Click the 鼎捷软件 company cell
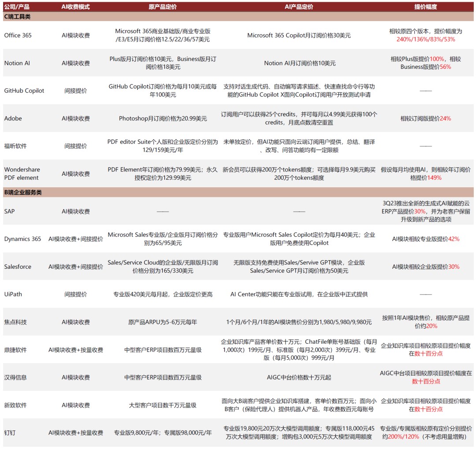Viewport: 476px width, 449px height. [x=15, y=350]
